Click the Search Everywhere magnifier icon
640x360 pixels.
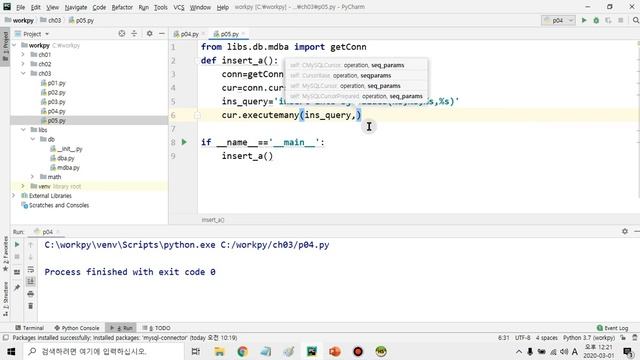click(x=635, y=20)
